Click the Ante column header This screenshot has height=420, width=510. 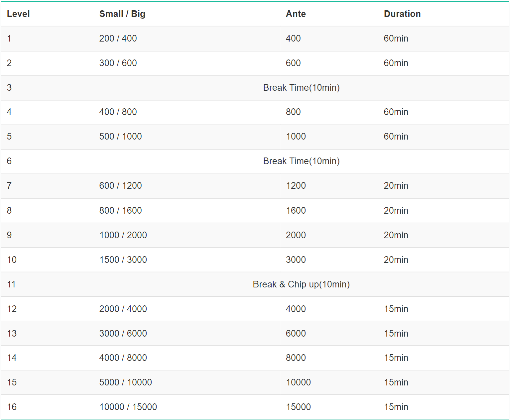click(296, 14)
